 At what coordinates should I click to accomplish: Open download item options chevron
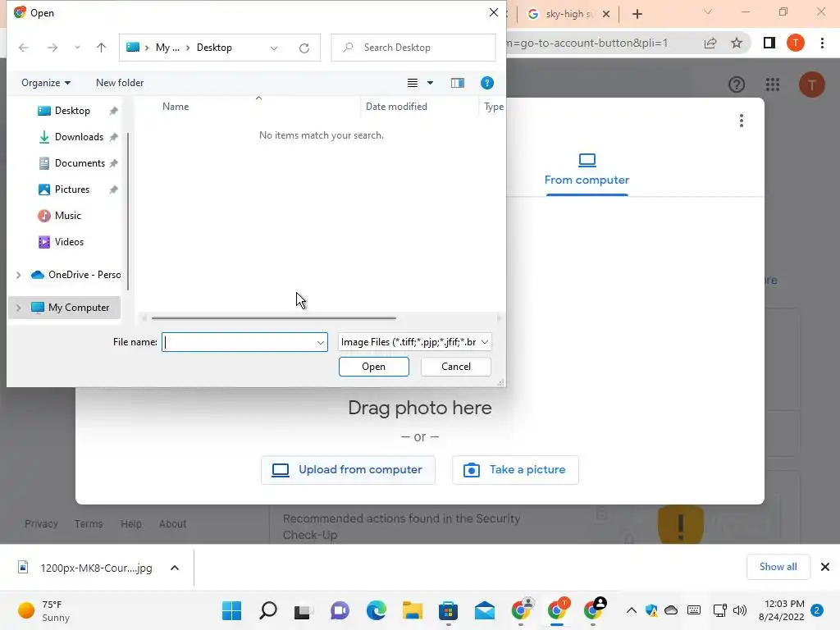click(x=175, y=568)
